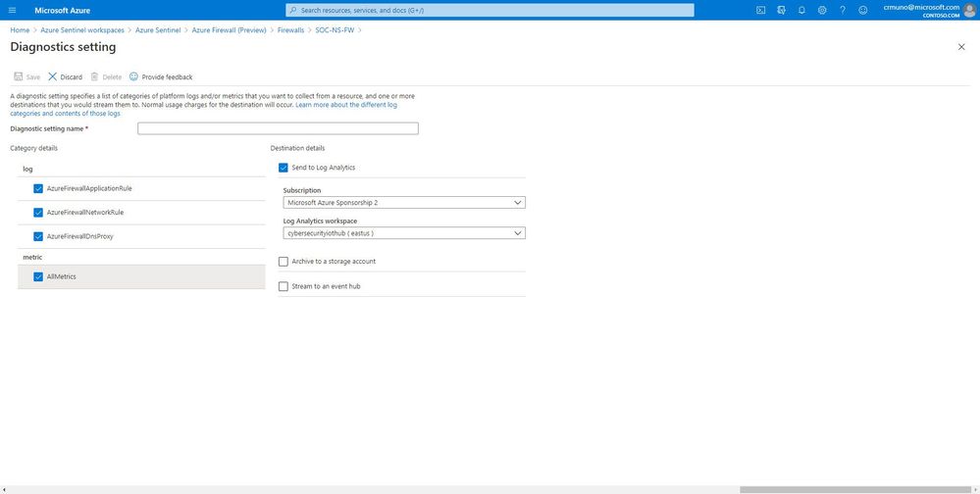Click the AllMetrics label text

[x=61, y=276]
